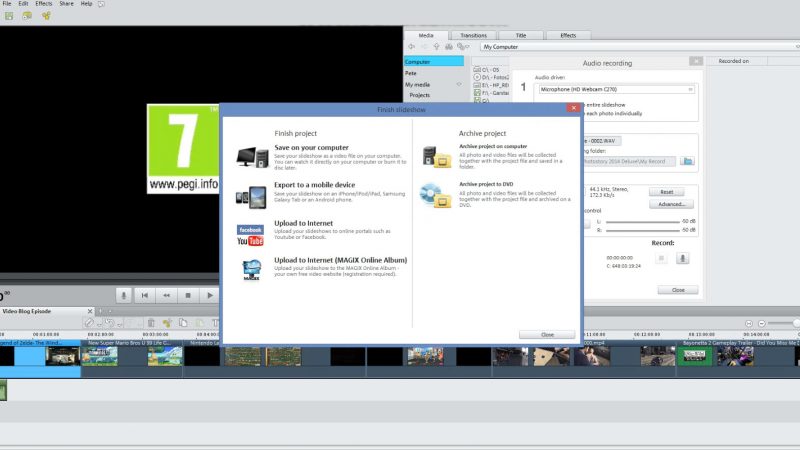The image size is (800, 450).
Task: Select the Archive project to DVD icon
Action: pyautogui.click(x=435, y=195)
